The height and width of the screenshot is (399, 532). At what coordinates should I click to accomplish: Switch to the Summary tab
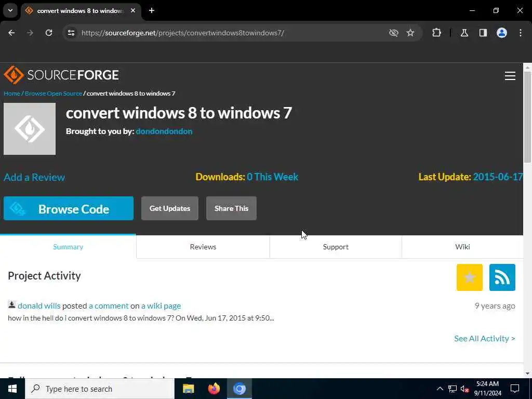pos(68,247)
